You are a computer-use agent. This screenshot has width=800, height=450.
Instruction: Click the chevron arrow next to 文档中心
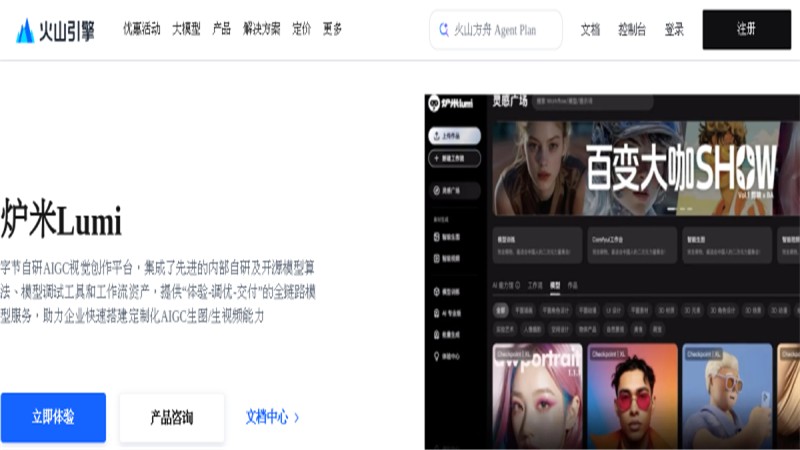pos(297,418)
